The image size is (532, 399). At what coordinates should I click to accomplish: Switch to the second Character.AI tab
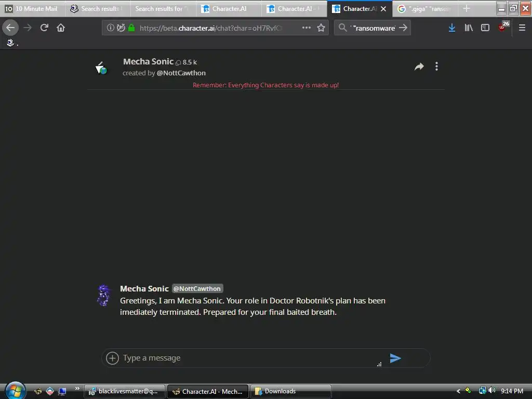294,8
